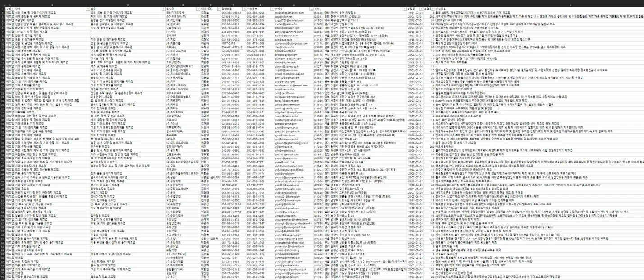Open the filter dropdown for 주소 column I
The width and height of the screenshot is (644, 280).
[404, 9]
